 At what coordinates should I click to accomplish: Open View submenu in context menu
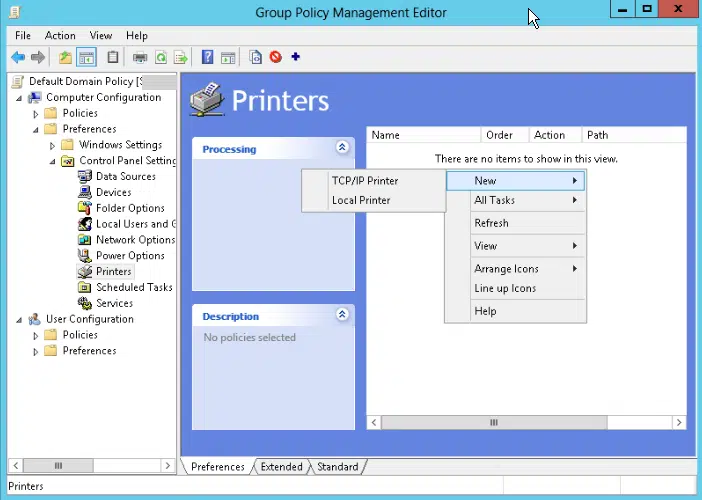pos(515,246)
